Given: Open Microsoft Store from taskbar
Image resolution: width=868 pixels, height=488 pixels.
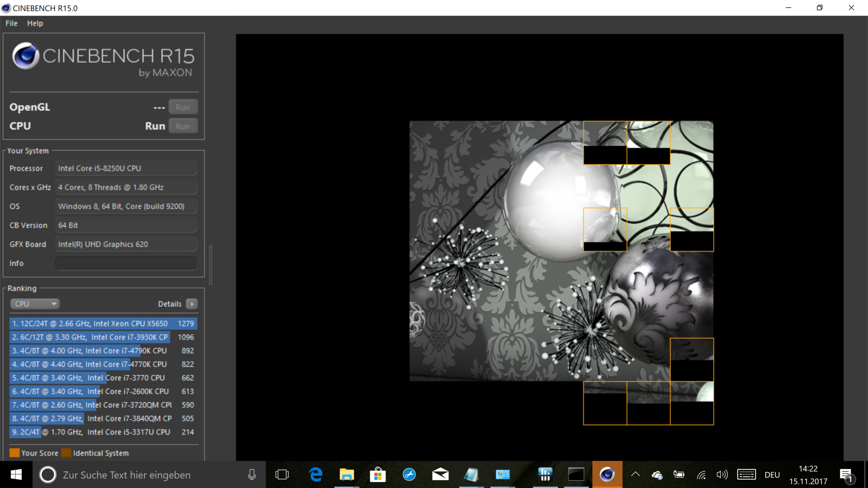Looking at the screenshot, I should coord(377,474).
